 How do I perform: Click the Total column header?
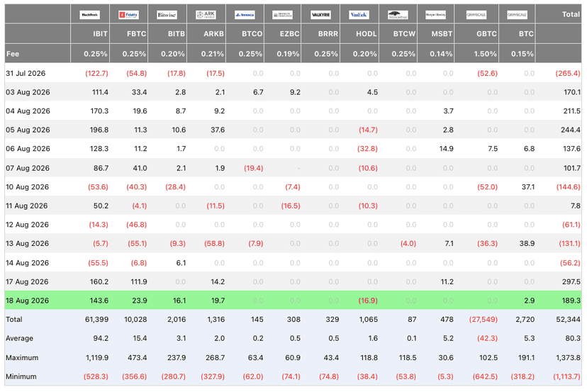point(571,14)
